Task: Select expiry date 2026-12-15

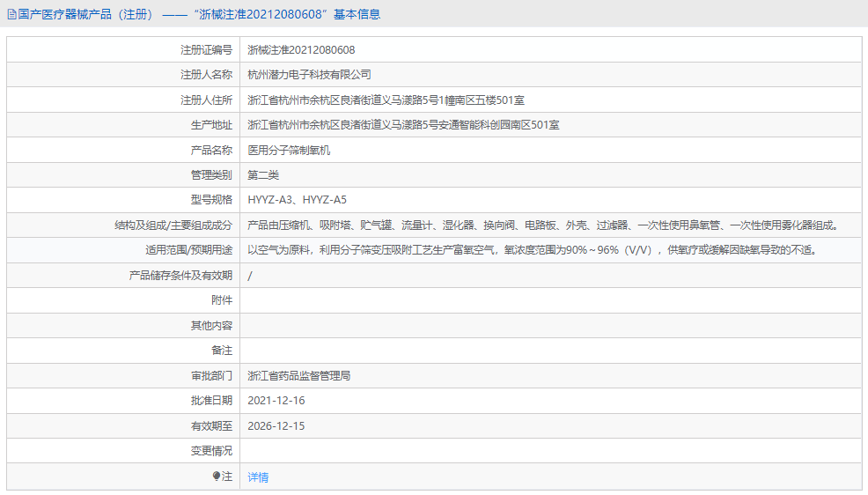Action: click(x=276, y=425)
